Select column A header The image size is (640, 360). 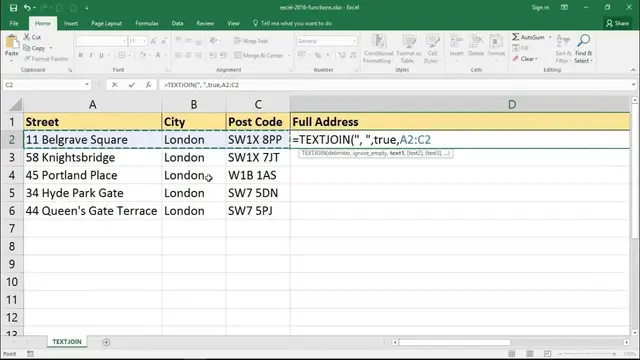click(x=93, y=105)
